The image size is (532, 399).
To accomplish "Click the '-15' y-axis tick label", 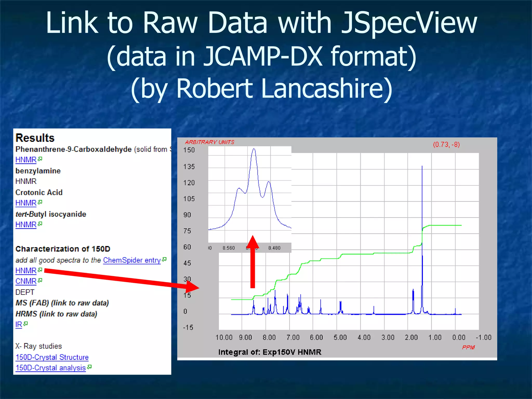I will tap(188, 327).
